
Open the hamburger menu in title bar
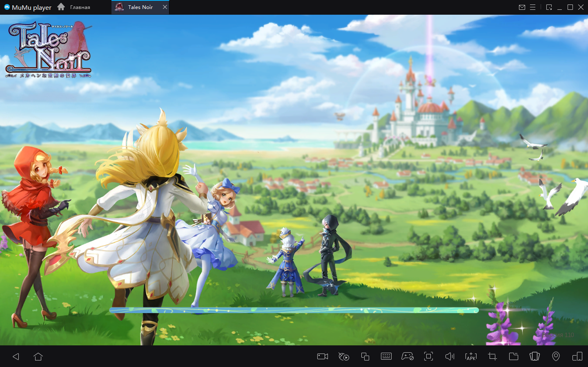tap(533, 7)
